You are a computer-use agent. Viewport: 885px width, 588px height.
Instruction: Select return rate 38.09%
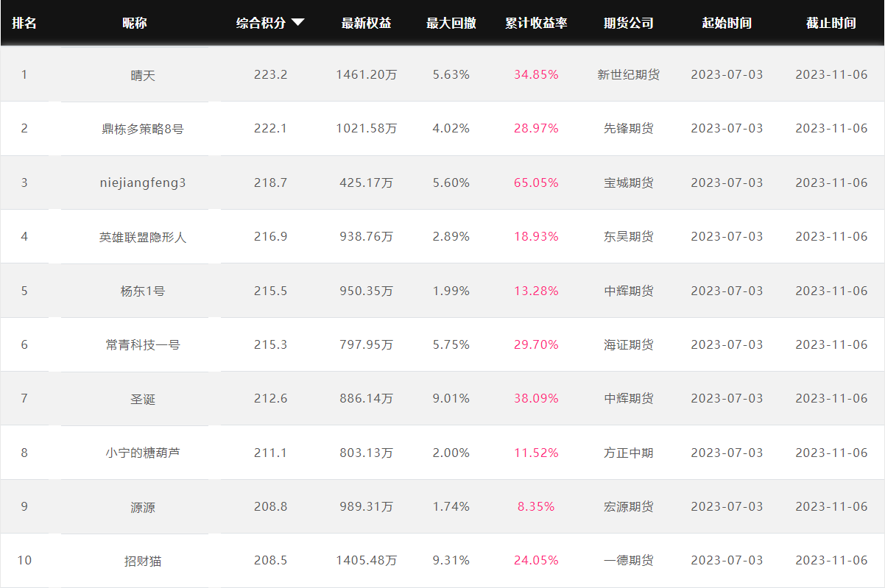click(537, 398)
